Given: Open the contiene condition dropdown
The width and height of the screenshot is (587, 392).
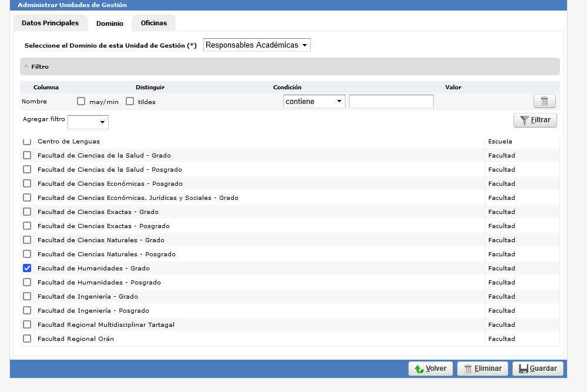Looking at the screenshot, I should (x=314, y=102).
